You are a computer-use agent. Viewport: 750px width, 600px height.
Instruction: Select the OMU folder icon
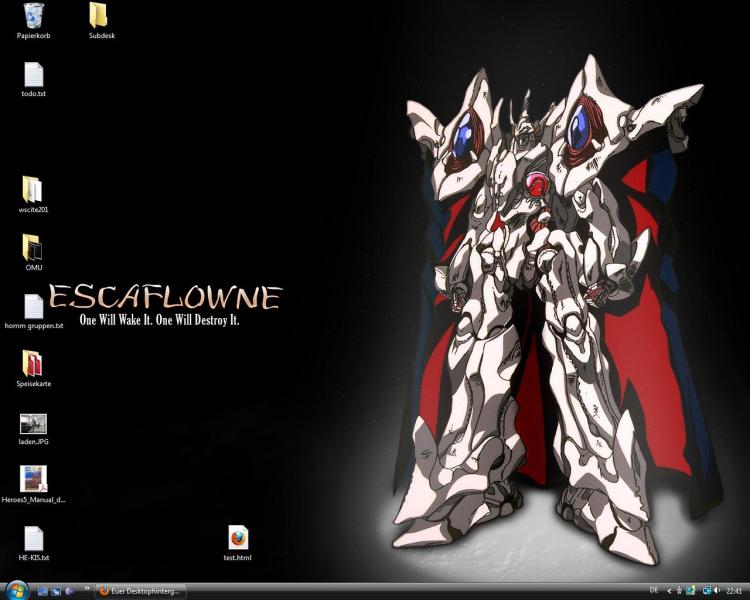click(x=32, y=247)
